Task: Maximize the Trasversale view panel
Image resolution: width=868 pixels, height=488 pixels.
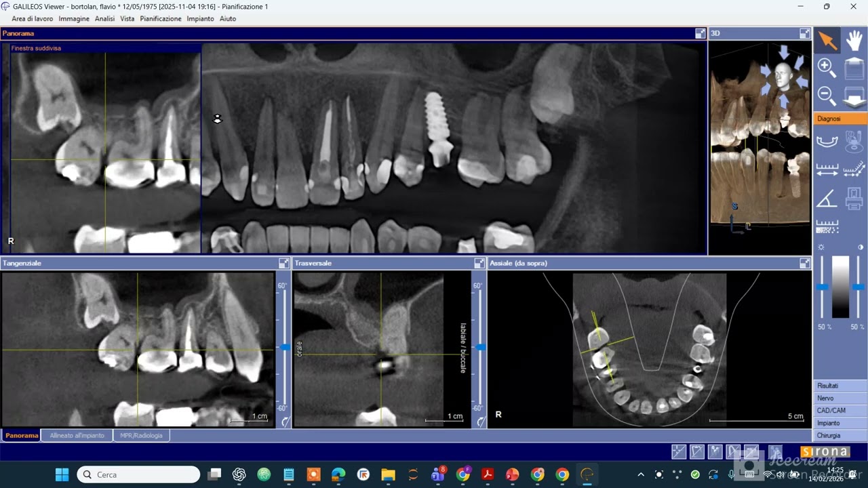Action: [x=479, y=263]
